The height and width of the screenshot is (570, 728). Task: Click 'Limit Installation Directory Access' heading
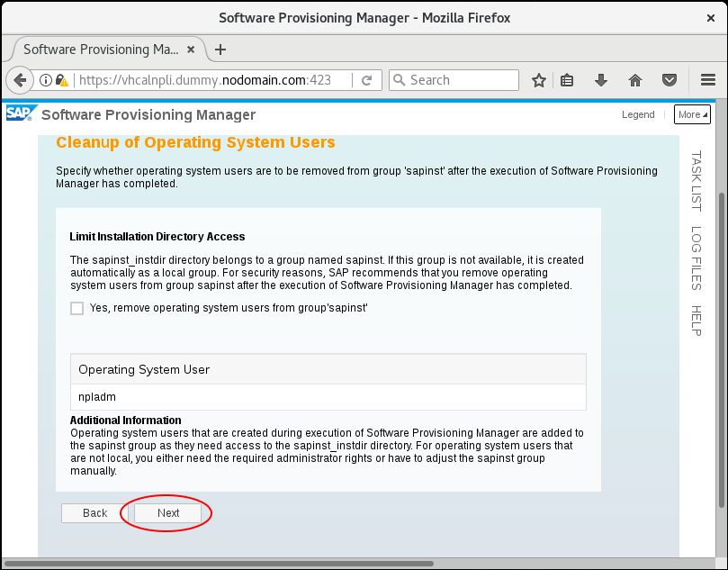click(x=157, y=237)
